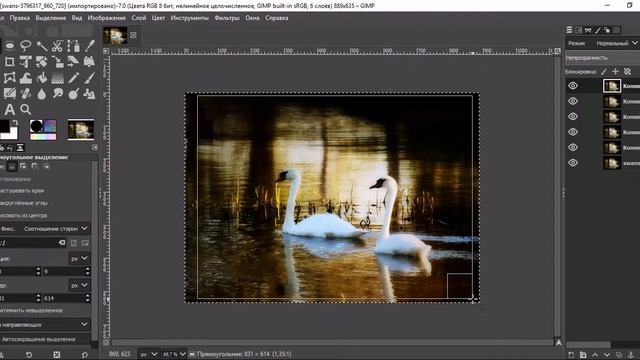Open the 66.7% zoom level dropdown
Image resolution: width=640 pixels, height=360 pixels.
[174, 354]
